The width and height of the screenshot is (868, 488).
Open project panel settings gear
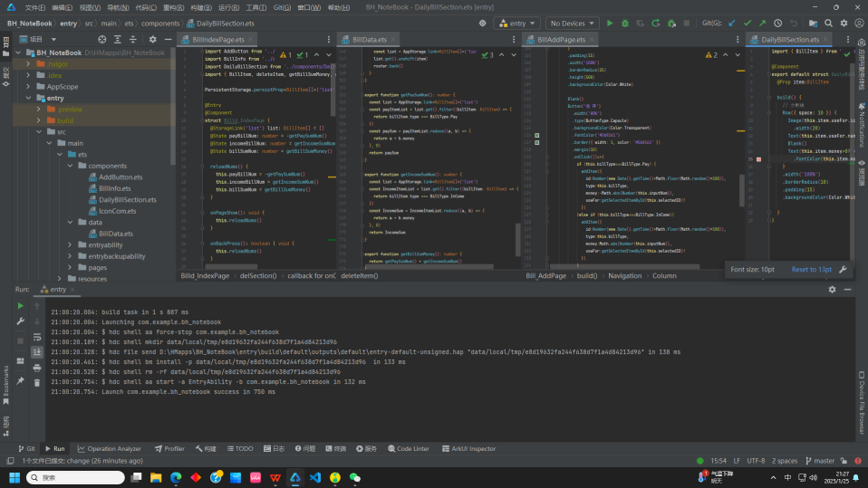click(x=152, y=40)
